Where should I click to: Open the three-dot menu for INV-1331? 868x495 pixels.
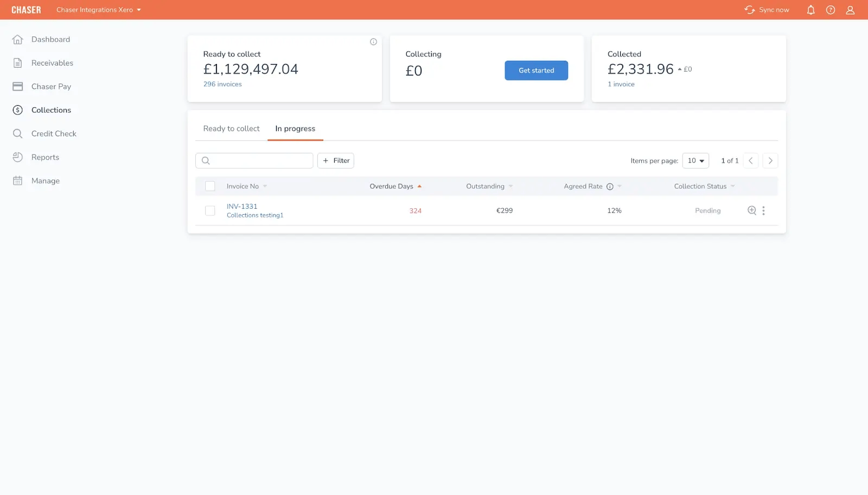(763, 210)
